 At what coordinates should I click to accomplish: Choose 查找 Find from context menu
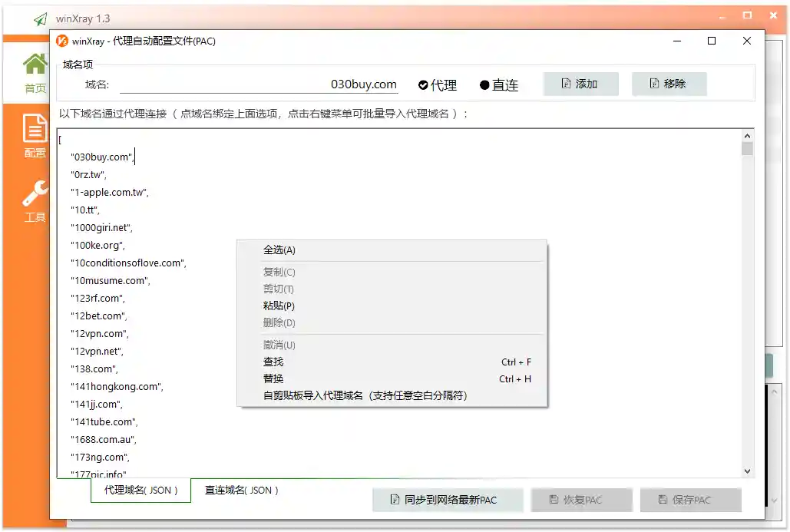[273, 362]
